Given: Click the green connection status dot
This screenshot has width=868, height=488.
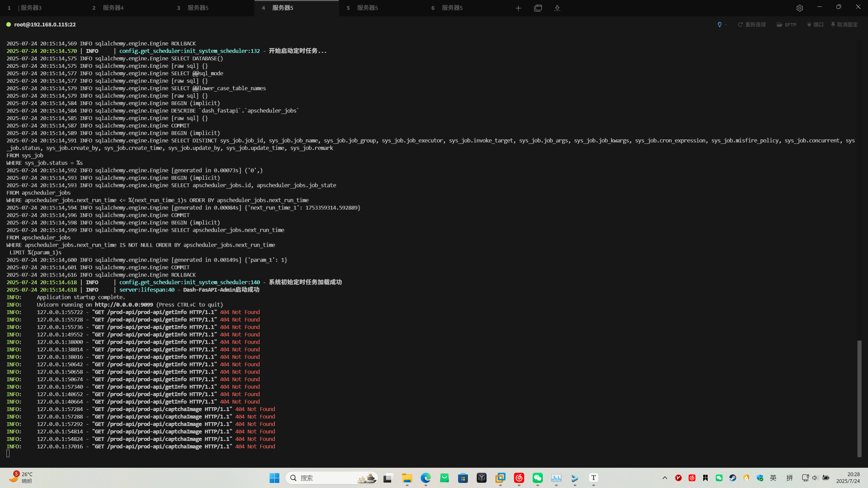Looking at the screenshot, I should point(8,24).
